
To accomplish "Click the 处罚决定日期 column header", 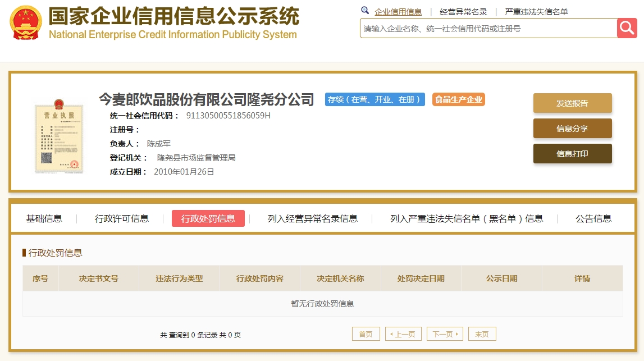I will coord(421,278).
